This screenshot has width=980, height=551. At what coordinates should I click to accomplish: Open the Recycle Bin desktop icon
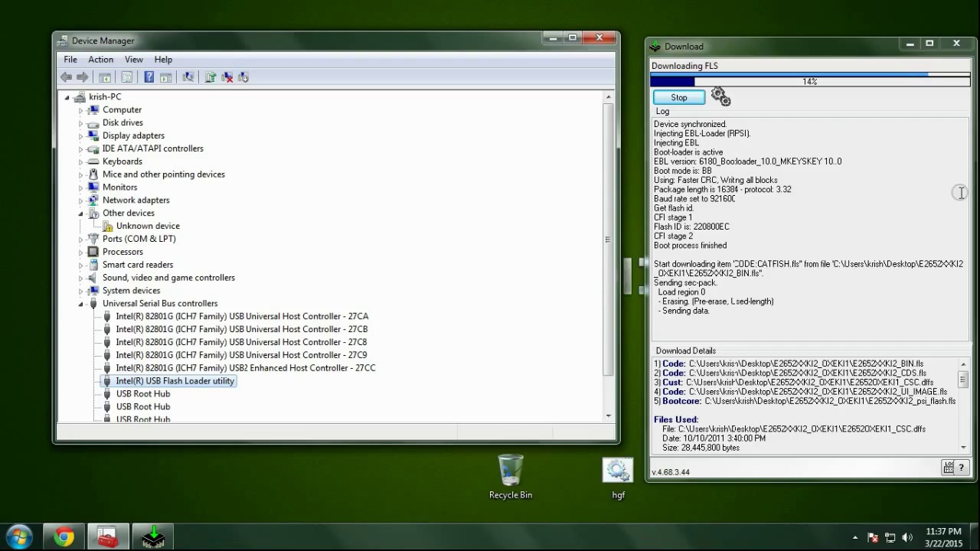[511, 477]
